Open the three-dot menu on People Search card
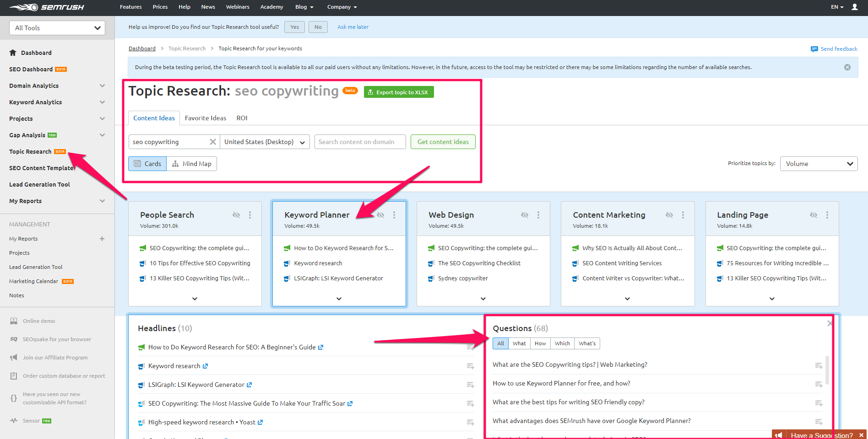This screenshot has width=868, height=439. tap(250, 215)
